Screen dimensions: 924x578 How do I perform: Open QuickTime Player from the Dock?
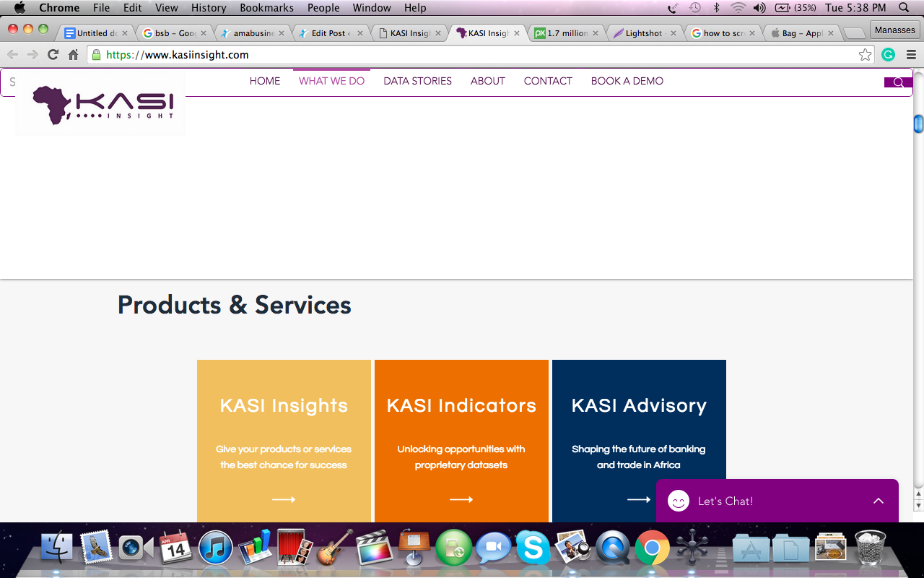tap(612, 547)
